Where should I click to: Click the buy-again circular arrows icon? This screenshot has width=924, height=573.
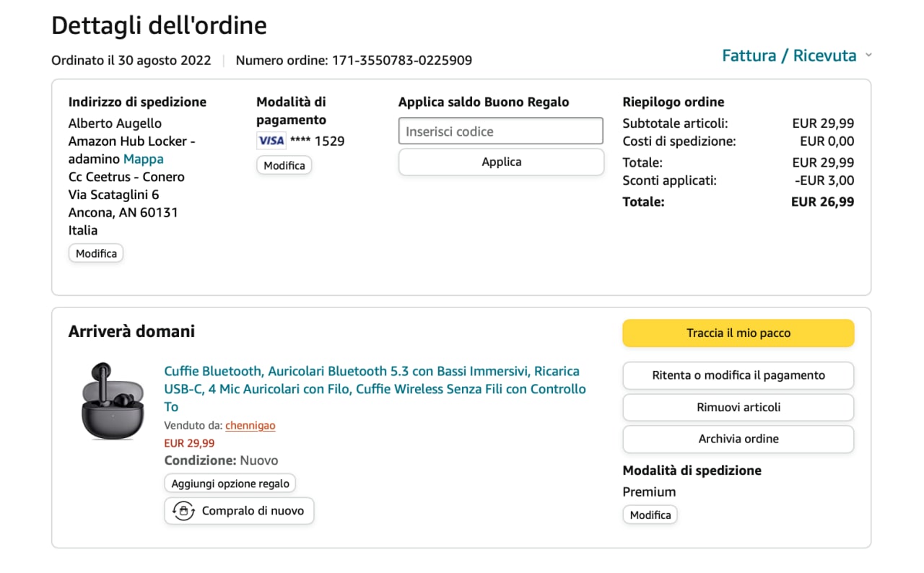tap(183, 511)
